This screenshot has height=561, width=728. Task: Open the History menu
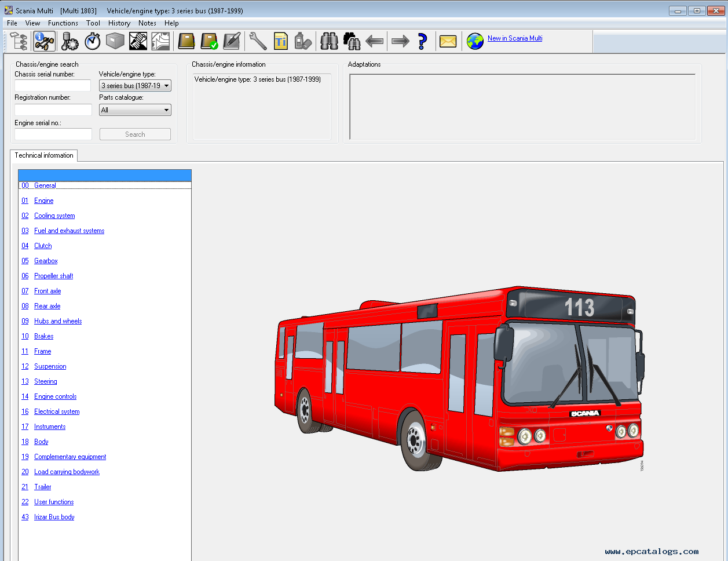click(x=119, y=23)
